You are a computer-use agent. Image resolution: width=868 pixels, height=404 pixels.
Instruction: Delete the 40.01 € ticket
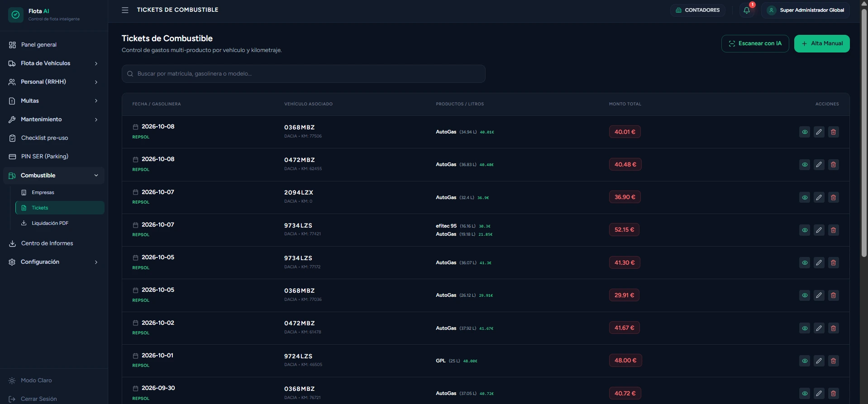[x=833, y=132]
